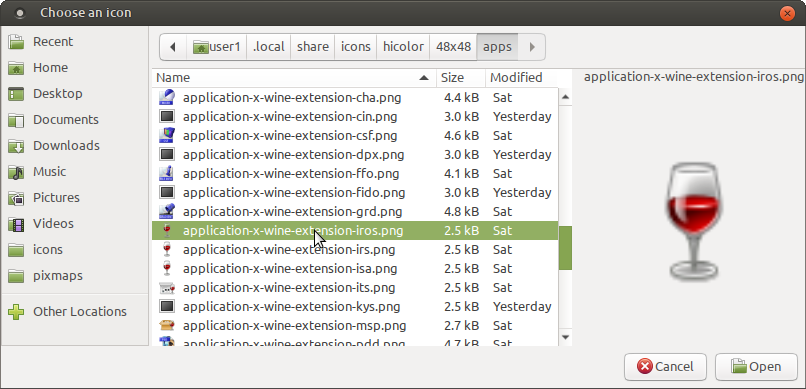Viewport: 806px width, 389px height.
Task: Select application-x-wine-extension-iros.png row
Action: (x=355, y=230)
